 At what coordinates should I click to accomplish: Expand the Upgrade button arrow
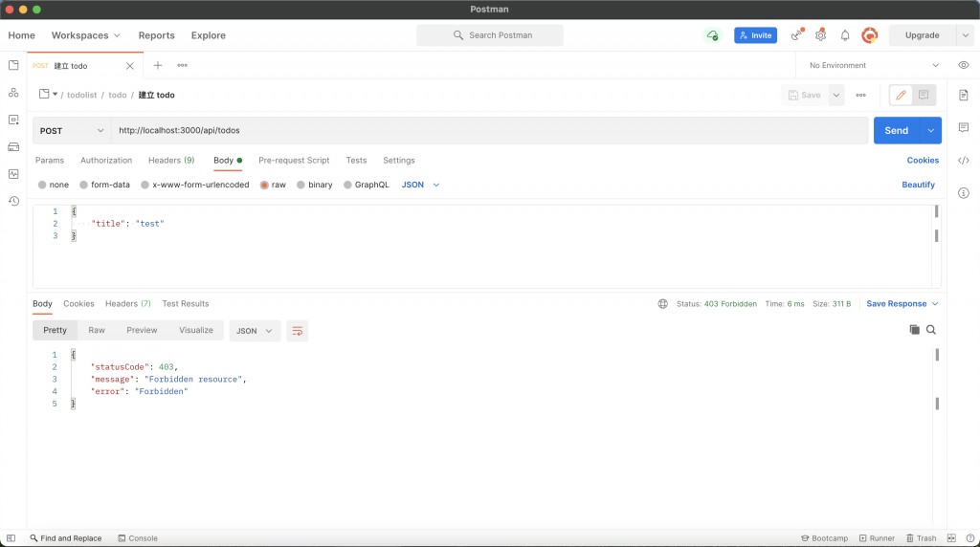(x=965, y=35)
